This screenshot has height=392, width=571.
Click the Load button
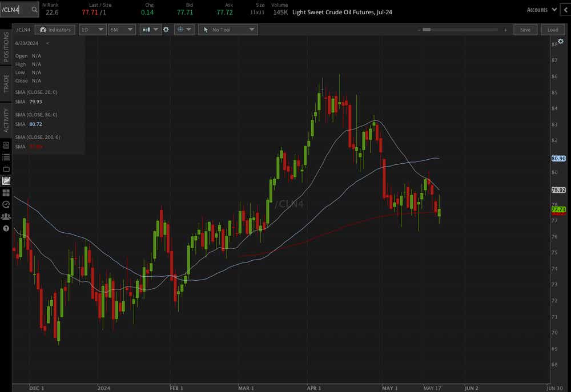553,30
